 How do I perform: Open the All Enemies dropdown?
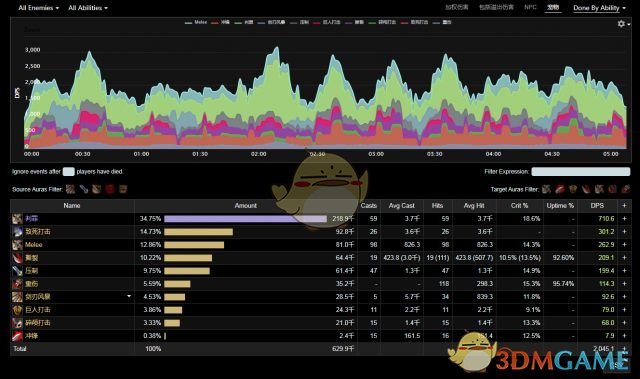point(39,8)
